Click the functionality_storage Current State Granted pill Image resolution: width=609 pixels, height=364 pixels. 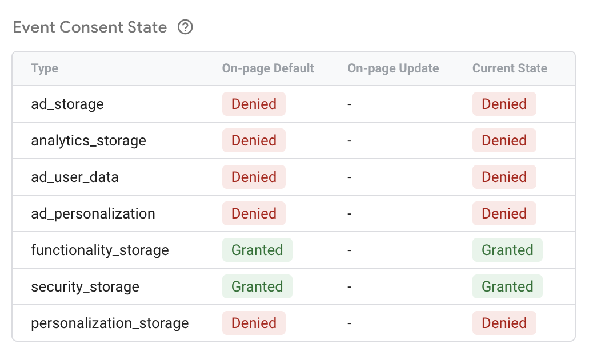(507, 250)
